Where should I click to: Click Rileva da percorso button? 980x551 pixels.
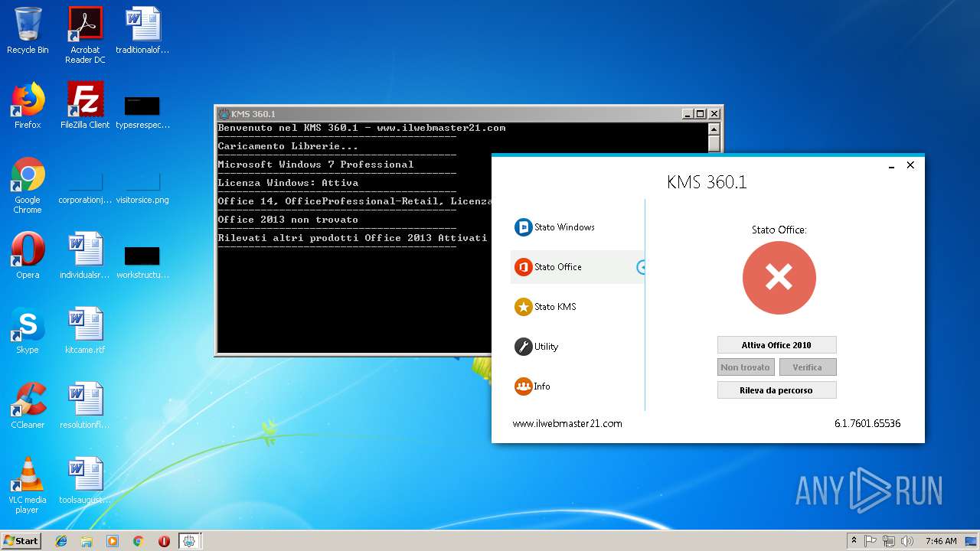click(776, 390)
